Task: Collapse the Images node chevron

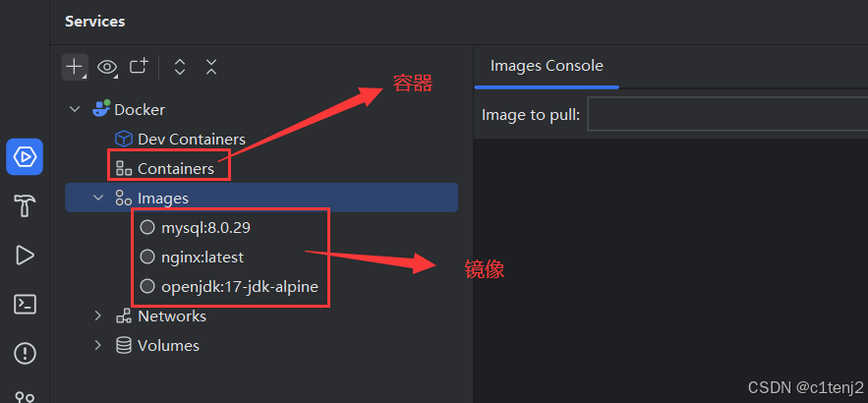Action: [x=98, y=197]
